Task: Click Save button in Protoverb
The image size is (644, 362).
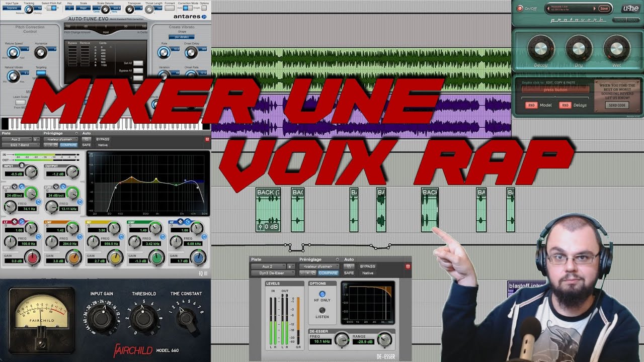Action: [x=604, y=9]
